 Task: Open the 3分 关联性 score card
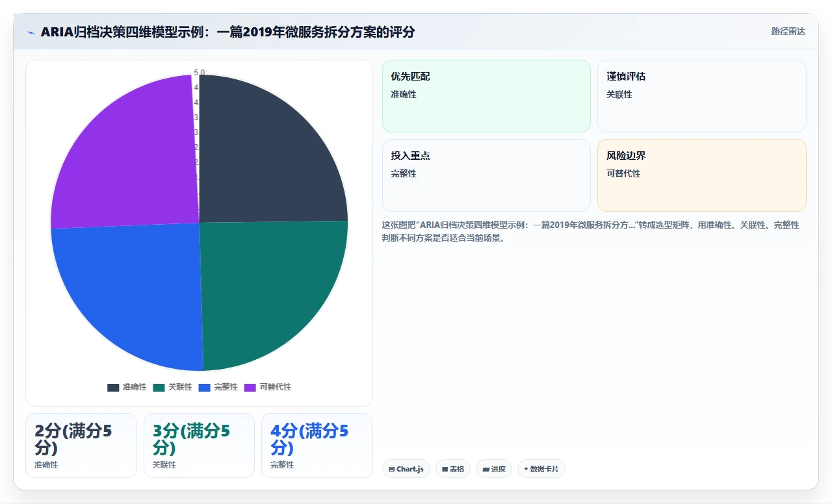(x=199, y=446)
